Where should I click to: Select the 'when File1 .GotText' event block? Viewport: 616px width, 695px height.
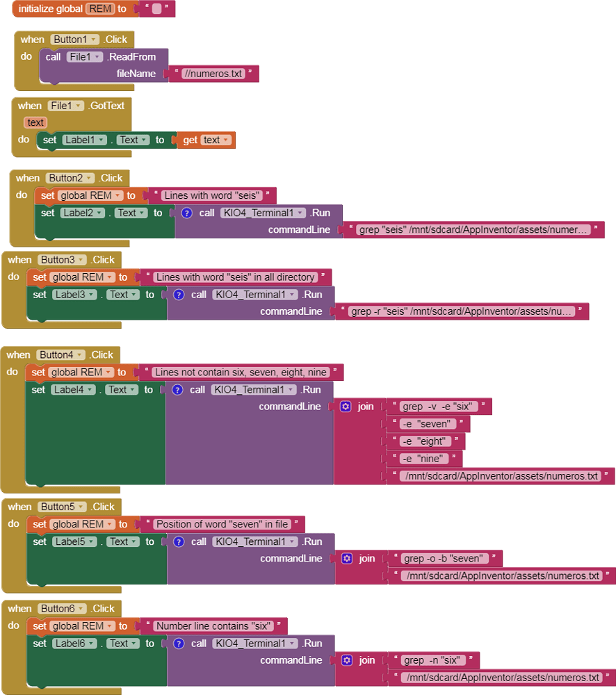[x=29, y=106]
